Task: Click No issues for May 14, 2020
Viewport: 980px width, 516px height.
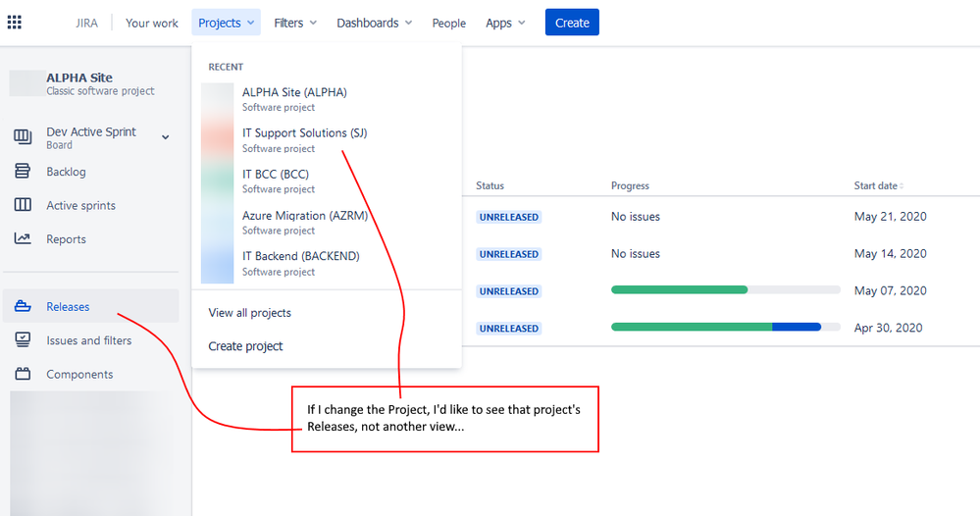Action: tap(636, 254)
